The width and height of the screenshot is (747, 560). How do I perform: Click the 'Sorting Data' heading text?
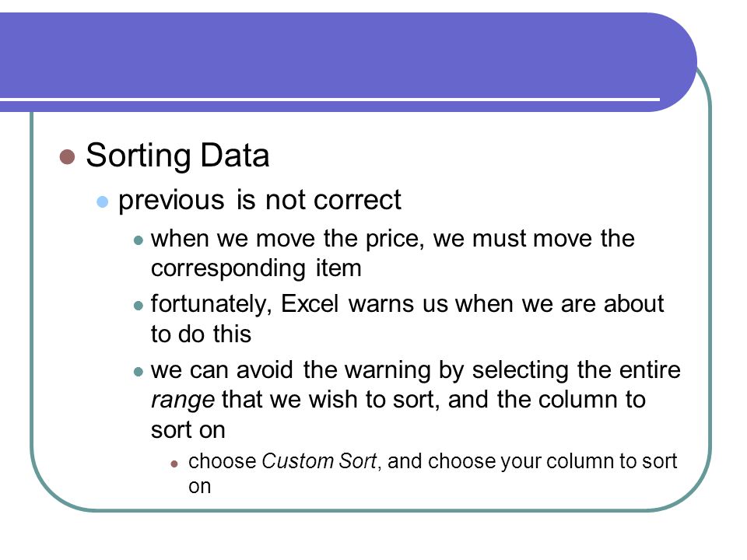coord(177,156)
